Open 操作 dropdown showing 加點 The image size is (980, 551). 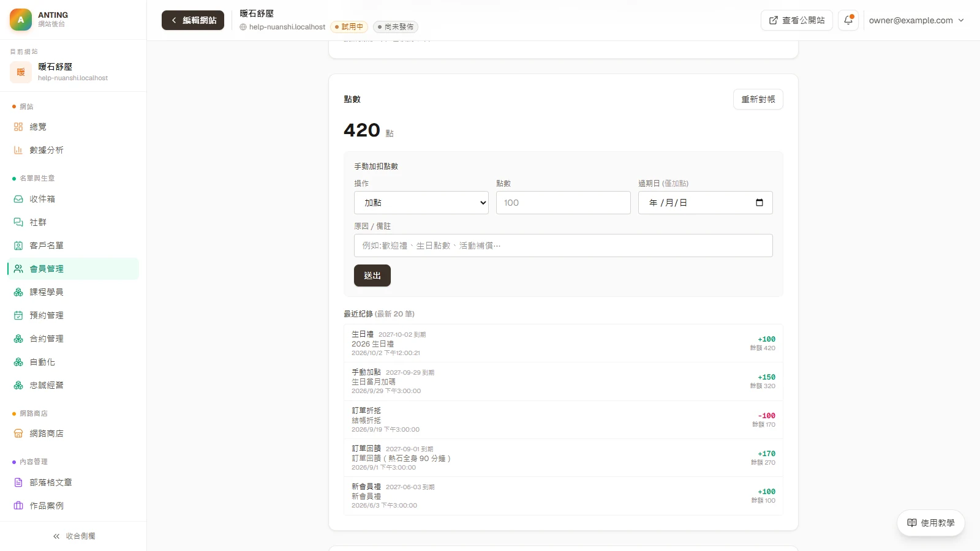pos(421,203)
